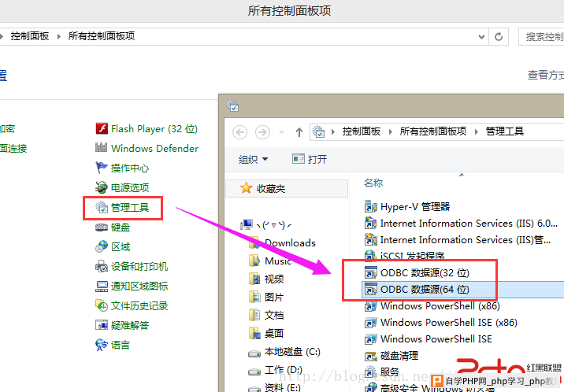
Task: Select the computer node in navigation pane
Action: click(265, 225)
